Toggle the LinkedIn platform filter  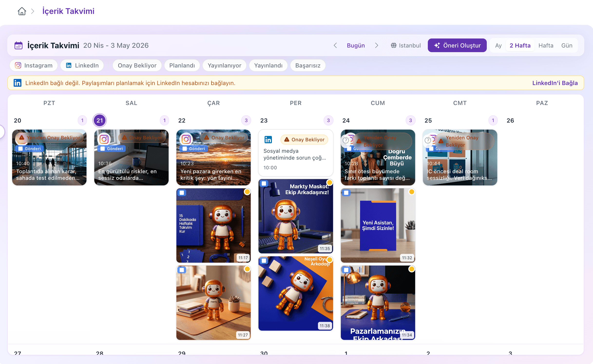(82, 66)
